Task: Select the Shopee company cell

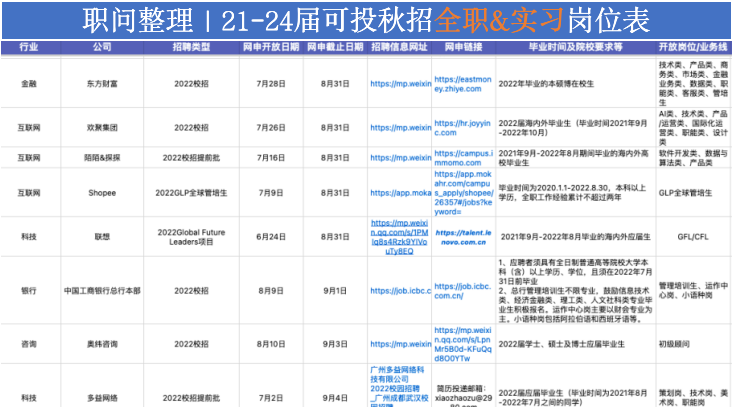Action: [102, 193]
